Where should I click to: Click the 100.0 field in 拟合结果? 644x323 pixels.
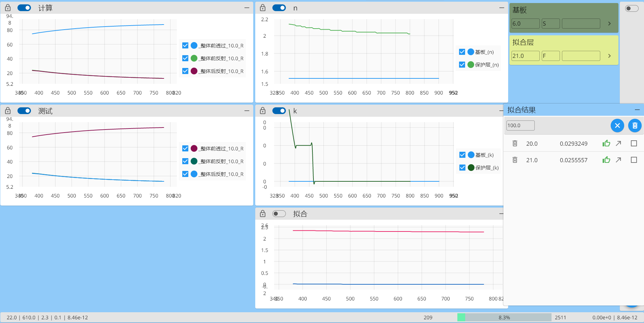pos(520,125)
